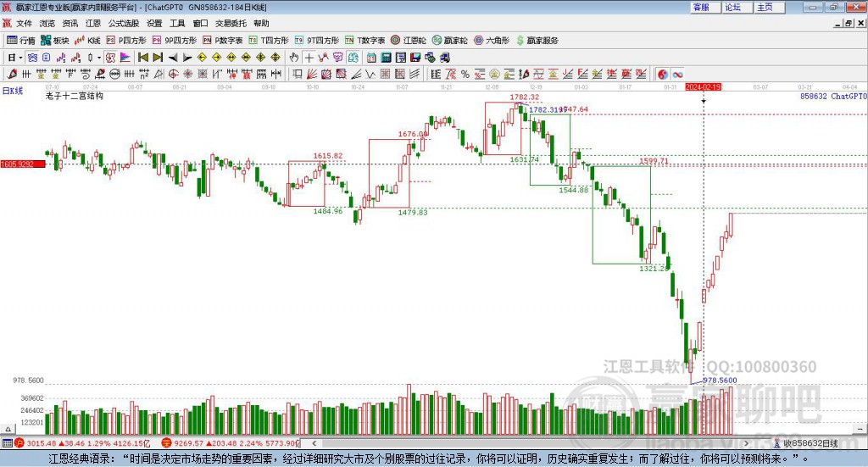Screen dimensions: 868x467
Task: Select the hand pan tool
Action: [x=294, y=58]
